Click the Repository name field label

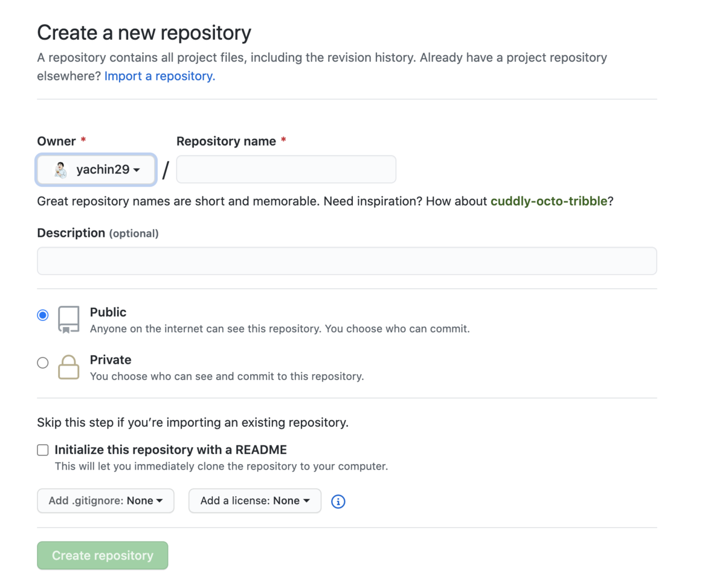[226, 141]
